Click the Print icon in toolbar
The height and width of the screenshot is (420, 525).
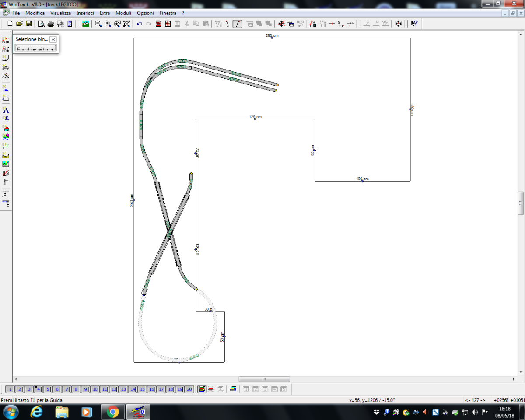coord(51,24)
